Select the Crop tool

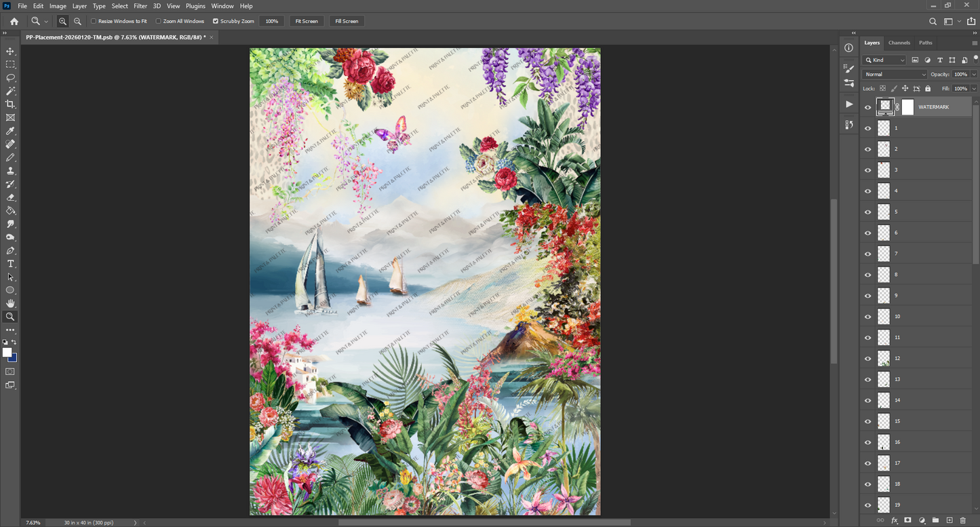click(10, 104)
